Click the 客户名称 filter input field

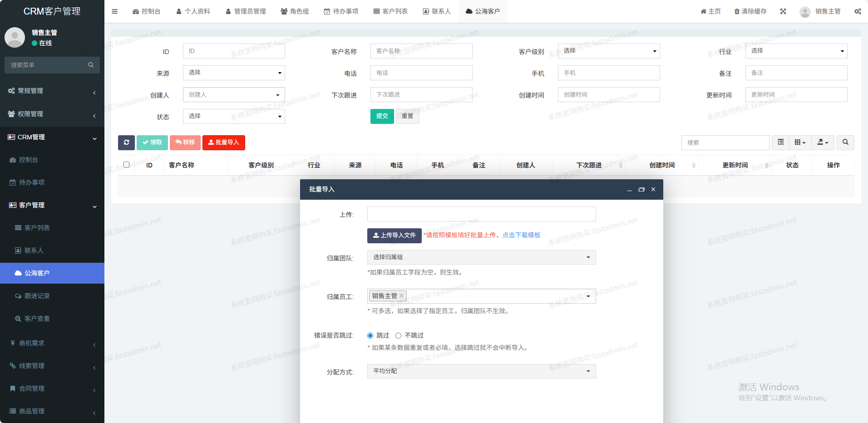click(x=421, y=51)
